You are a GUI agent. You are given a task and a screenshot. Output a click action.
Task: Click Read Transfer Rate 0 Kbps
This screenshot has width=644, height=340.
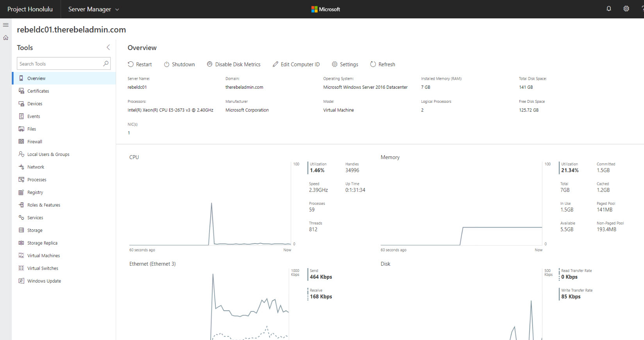click(x=569, y=277)
